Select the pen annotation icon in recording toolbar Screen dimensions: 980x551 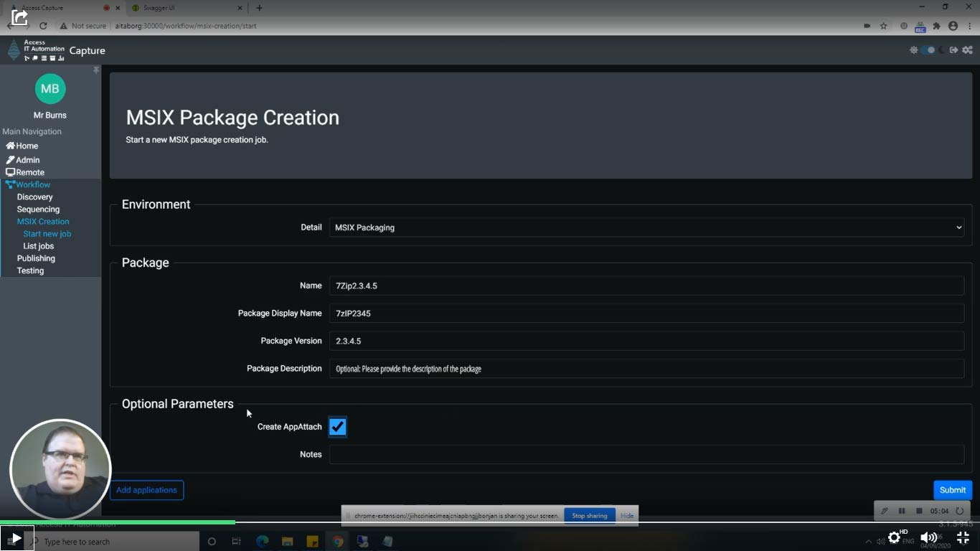(884, 511)
